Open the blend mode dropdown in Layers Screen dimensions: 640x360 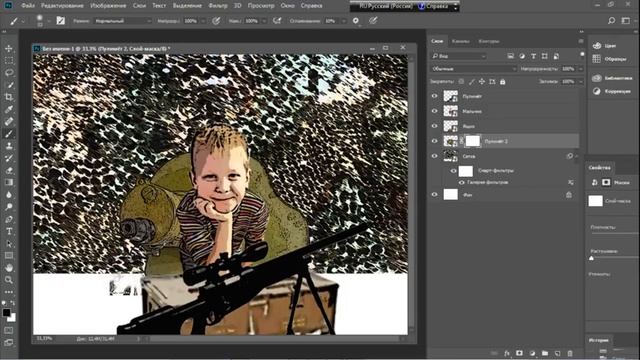(473, 69)
